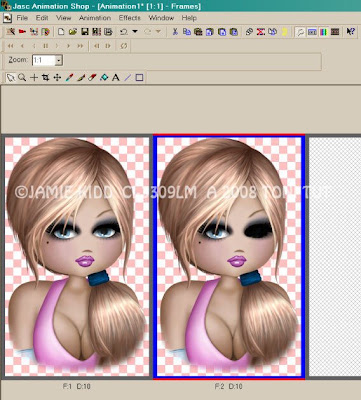Select the Text tool letter A
This screenshot has width=361, height=400.
coord(116,78)
